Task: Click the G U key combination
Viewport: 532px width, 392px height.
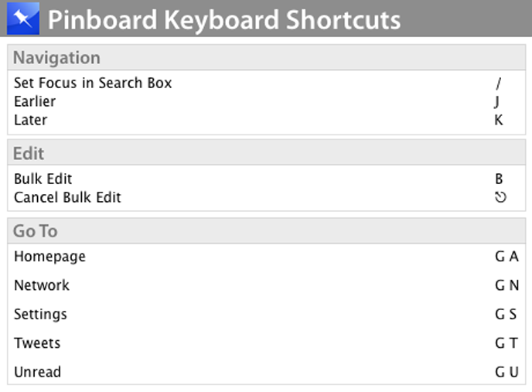Action: pyautogui.click(x=506, y=372)
